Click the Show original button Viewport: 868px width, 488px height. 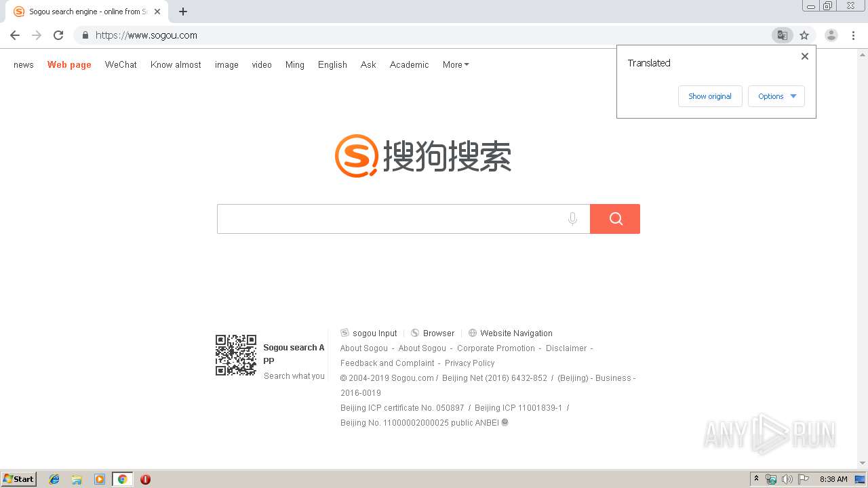[710, 96]
